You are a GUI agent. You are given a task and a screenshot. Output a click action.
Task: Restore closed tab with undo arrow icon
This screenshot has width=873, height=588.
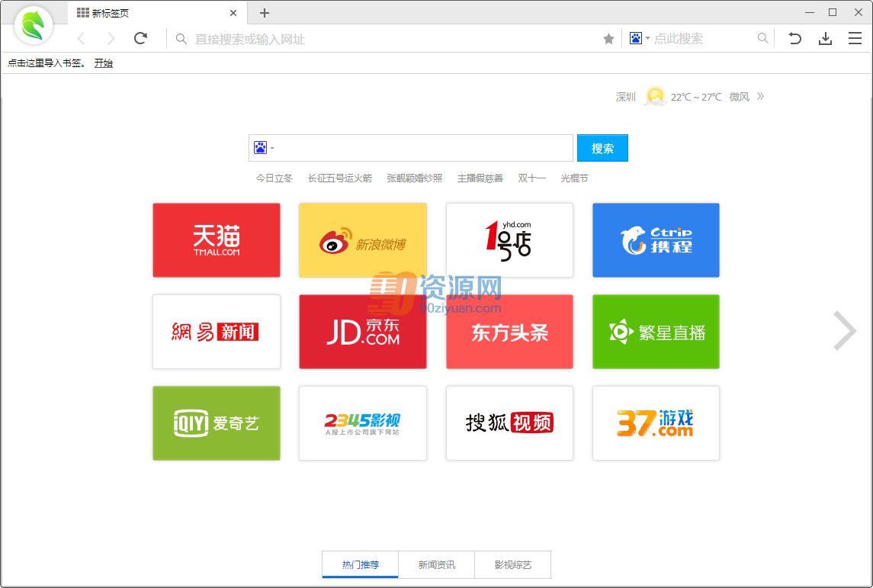(x=794, y=38)
